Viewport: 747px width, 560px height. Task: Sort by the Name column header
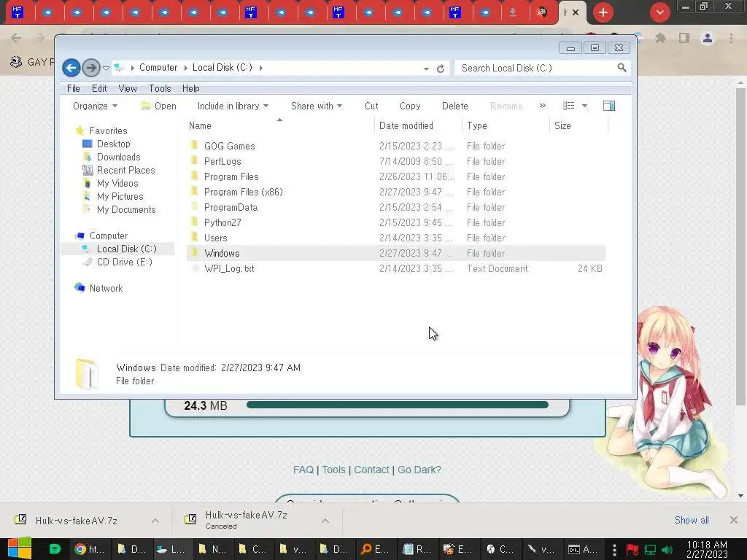coord(279,125)
